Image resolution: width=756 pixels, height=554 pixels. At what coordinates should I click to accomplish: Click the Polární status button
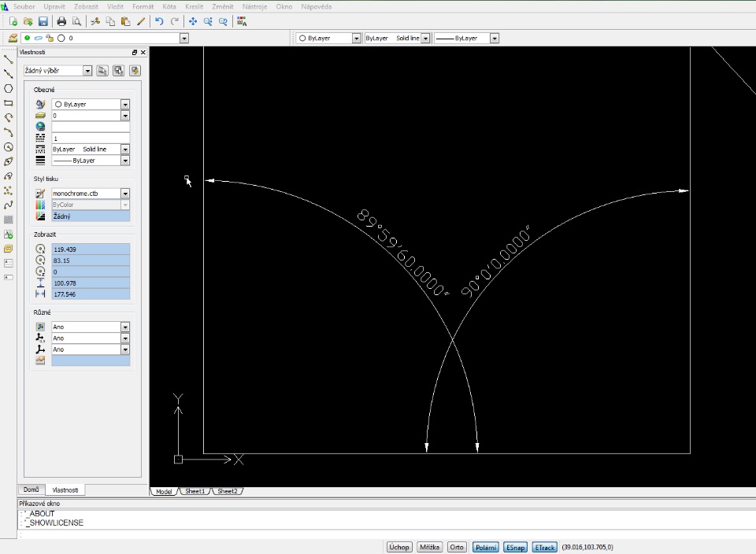[x=485, y=547]
